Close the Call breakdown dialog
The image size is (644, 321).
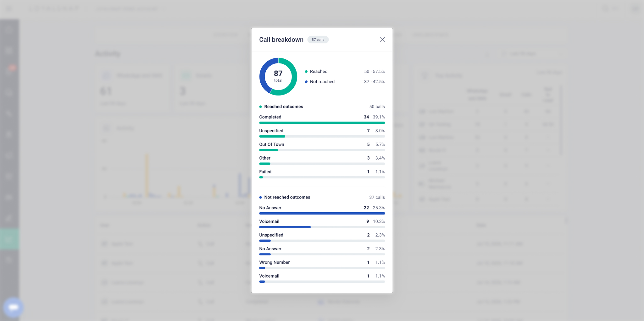[x=382, y=40]
